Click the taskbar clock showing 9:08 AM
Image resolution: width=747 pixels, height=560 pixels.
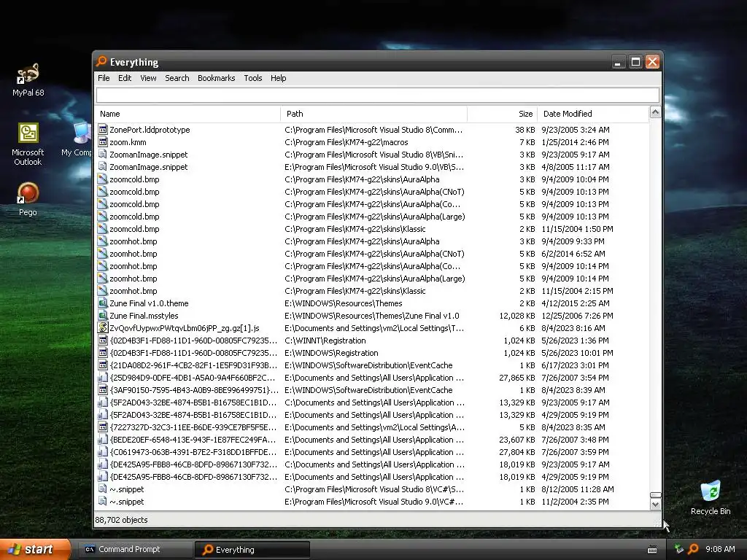[x=720, y=549]
